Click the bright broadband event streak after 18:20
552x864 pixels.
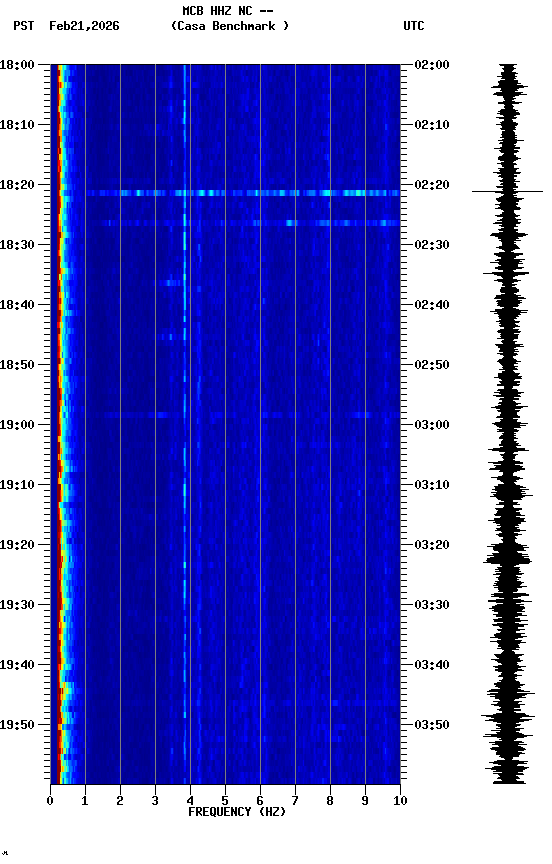[x=242, y=193]
